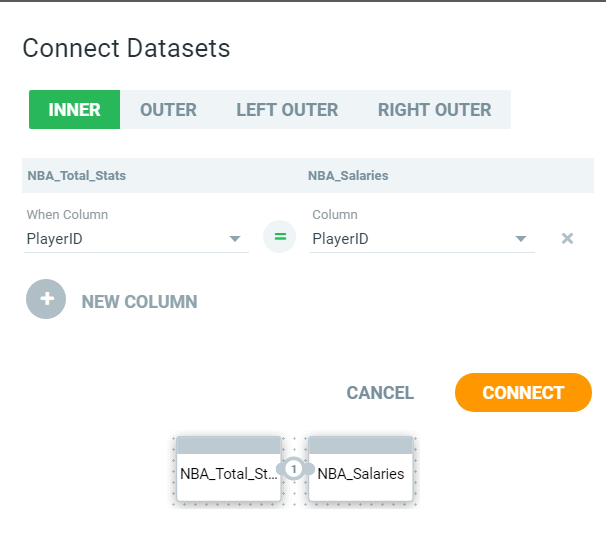Click the NBA_Total_Stats header label
606x553 pixels.
click(x=77, y=175)
